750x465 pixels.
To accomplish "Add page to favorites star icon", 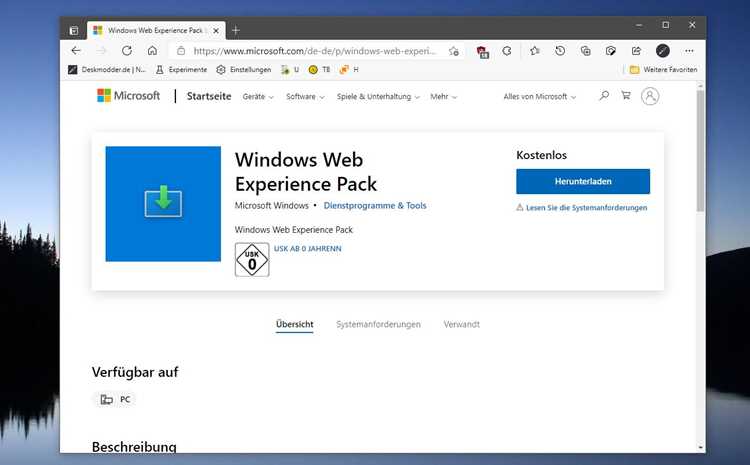I will 453,51.
